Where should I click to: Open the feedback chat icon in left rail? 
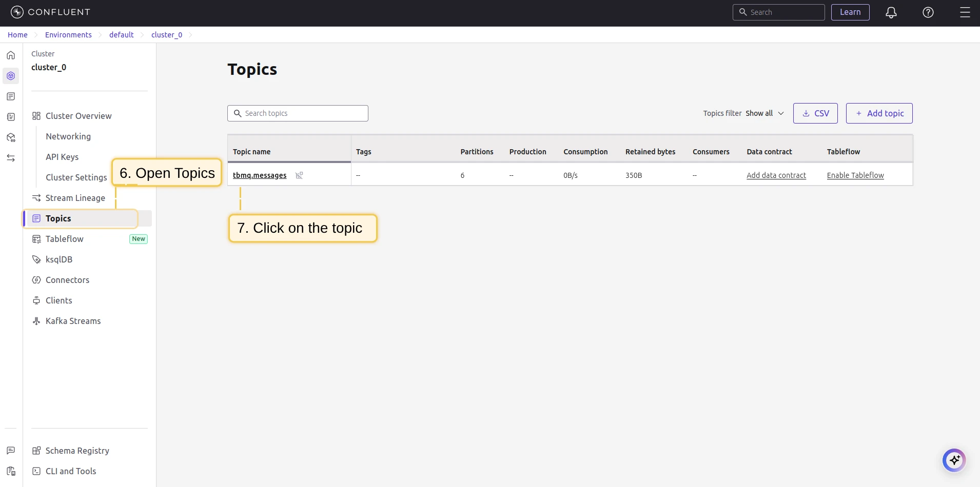[11, 451]
